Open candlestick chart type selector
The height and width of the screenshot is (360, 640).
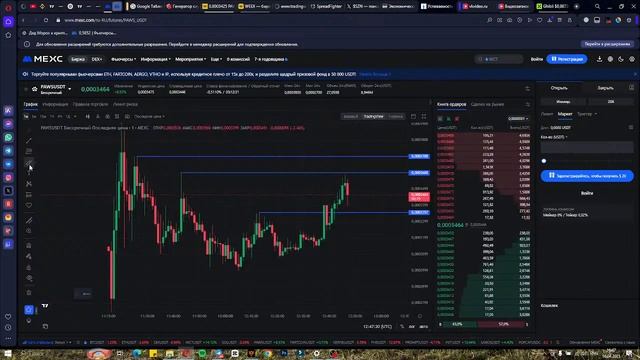tap(87, 117)
